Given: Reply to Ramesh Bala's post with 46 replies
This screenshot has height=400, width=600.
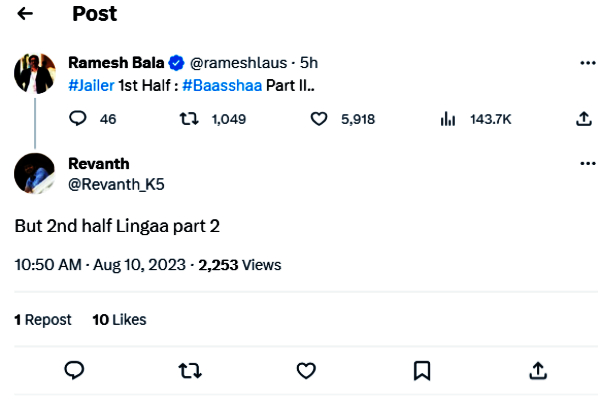Looking at the screenshot, I should [78, 119].
